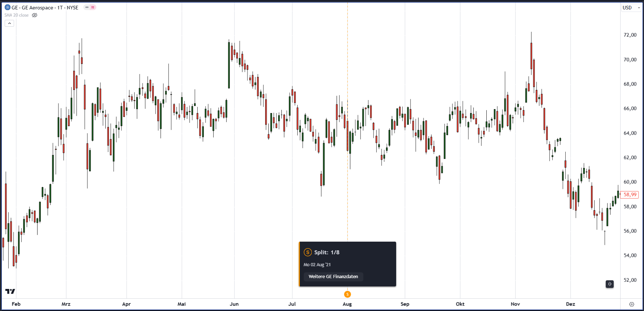This screenshot has width=644, height=311.
Task: Click the current price label 58,99
Action: pos(630,195)
